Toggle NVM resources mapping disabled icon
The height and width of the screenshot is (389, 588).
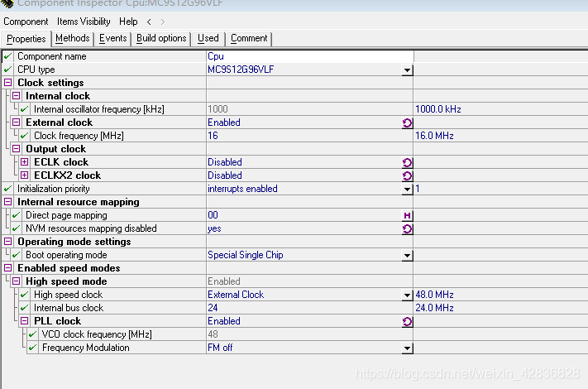tap(407, 228)
